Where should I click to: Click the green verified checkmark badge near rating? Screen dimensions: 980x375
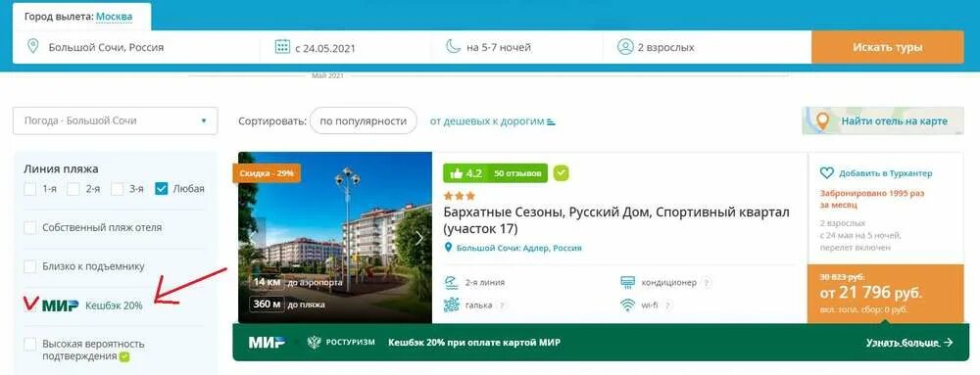pyautogui.click(x=562, y=172)
